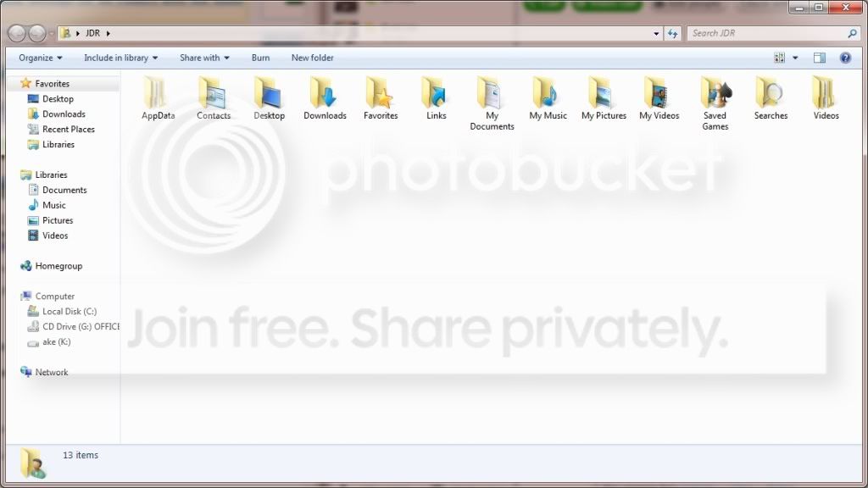The image size is (868, 488).
Task: Open Recent Places in the sidebar
Action: (x=68, y=129)
